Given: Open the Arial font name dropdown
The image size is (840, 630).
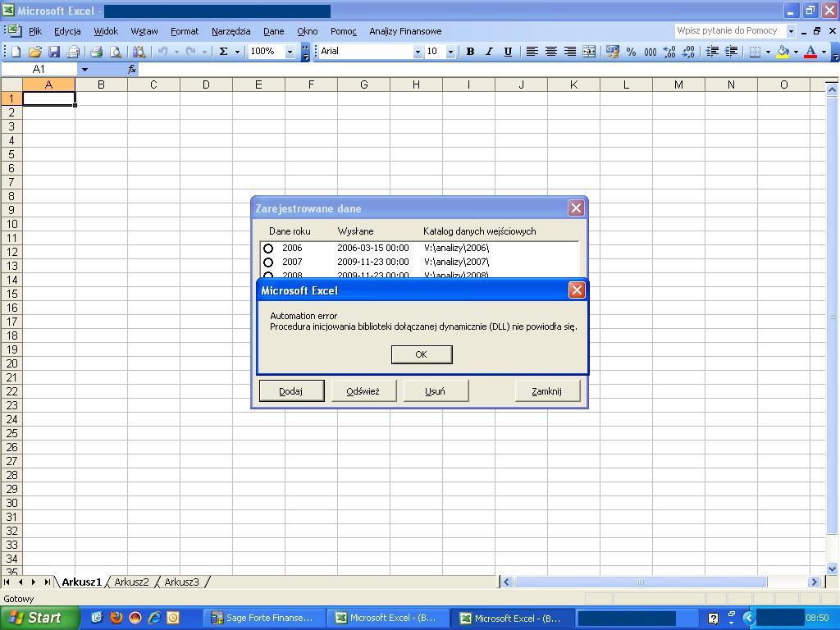Looking at the screenshot, I should [x=418, y=52].
